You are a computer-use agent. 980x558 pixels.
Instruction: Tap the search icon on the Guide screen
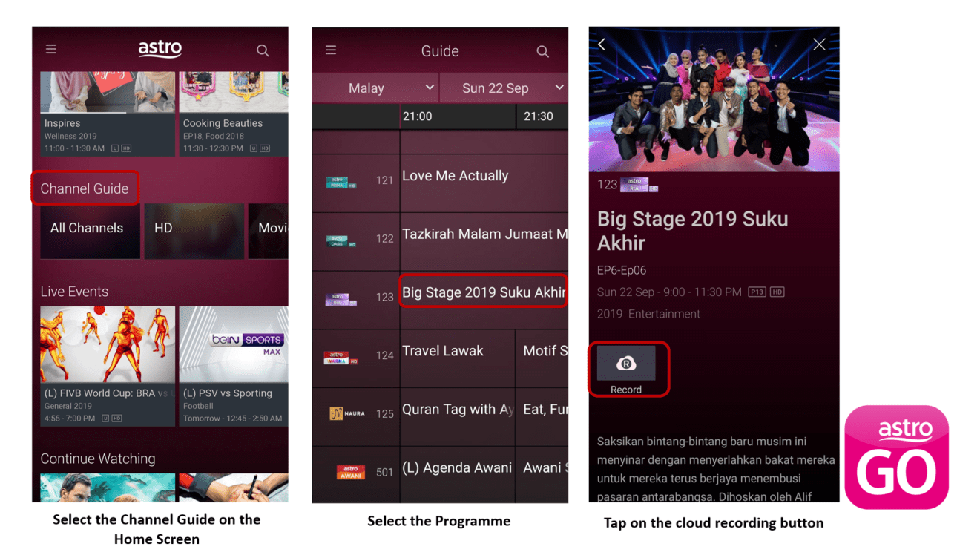(x=543, y=51)
